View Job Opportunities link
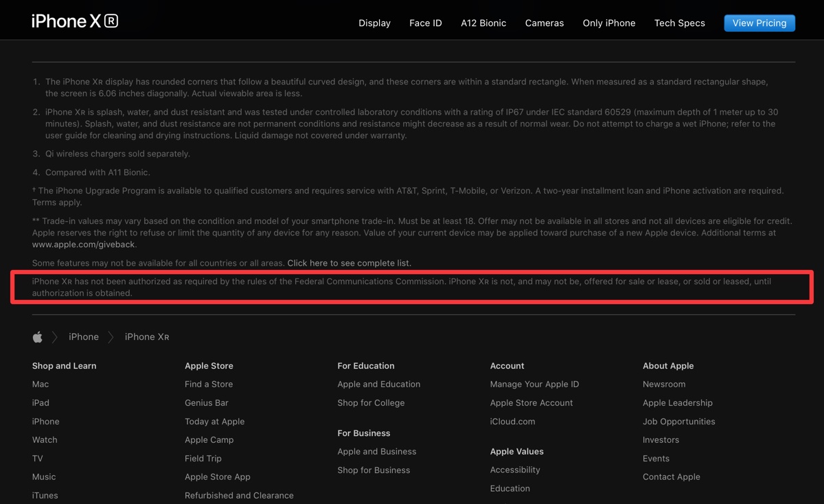Viewport: 824px width, 504px height. [679, 421]
